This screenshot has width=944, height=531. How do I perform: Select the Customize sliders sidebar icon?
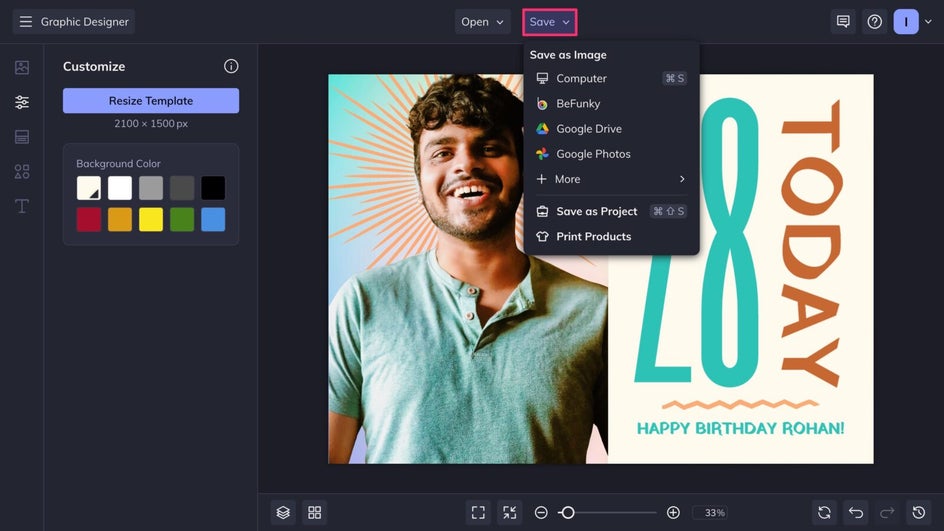[22, 102]
